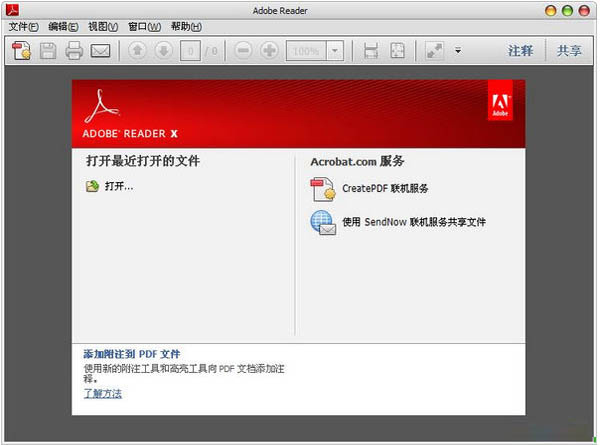Open the 帮助 menu
The width and height of the screenshot is (600, 445).
(185, 26)
